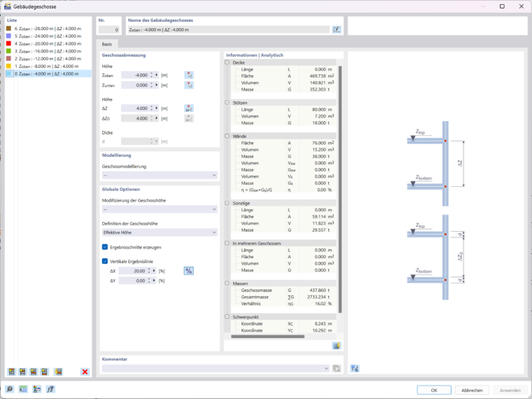Pick Zunten height graphically with cursor icon

click(189, 85)
